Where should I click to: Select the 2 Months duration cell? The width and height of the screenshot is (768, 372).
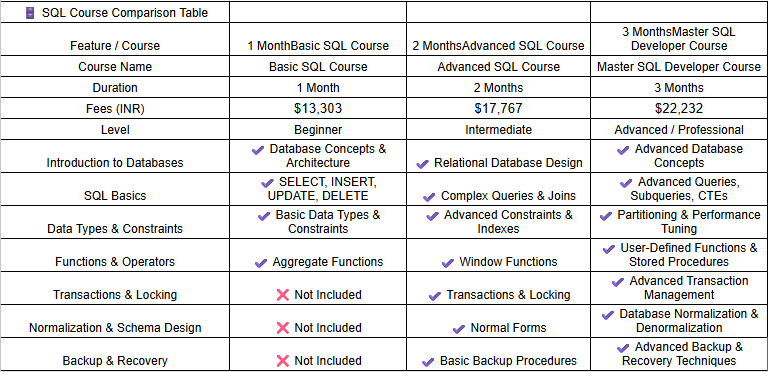click(498, 88)
